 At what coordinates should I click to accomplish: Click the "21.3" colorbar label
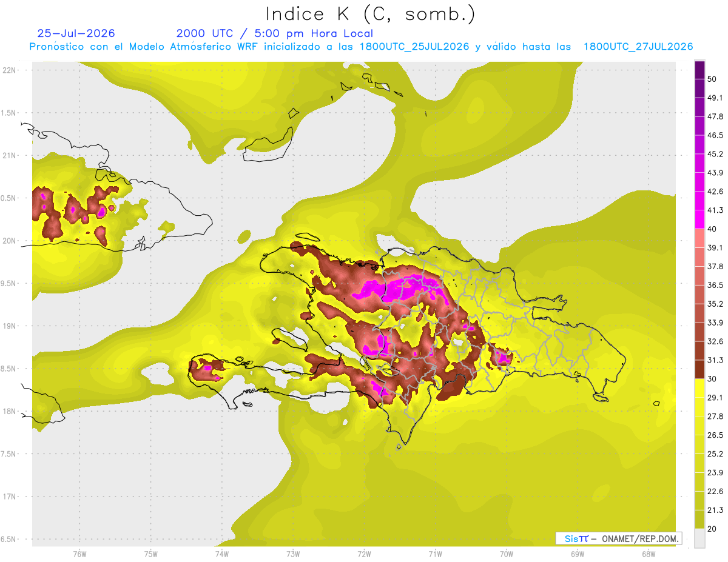point(715,510)
